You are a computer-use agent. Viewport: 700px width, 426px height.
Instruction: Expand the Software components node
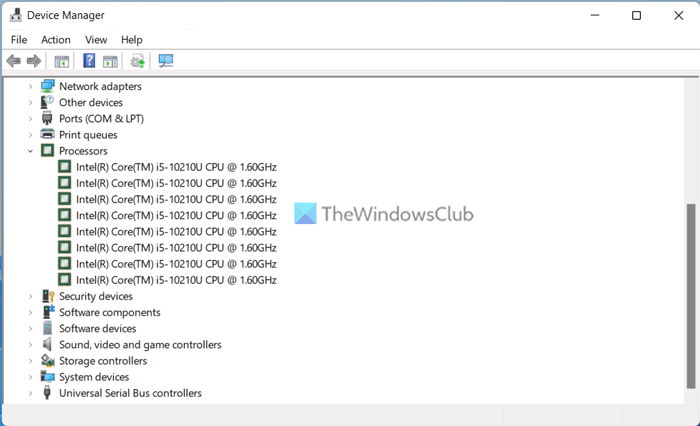click(30, 313)
